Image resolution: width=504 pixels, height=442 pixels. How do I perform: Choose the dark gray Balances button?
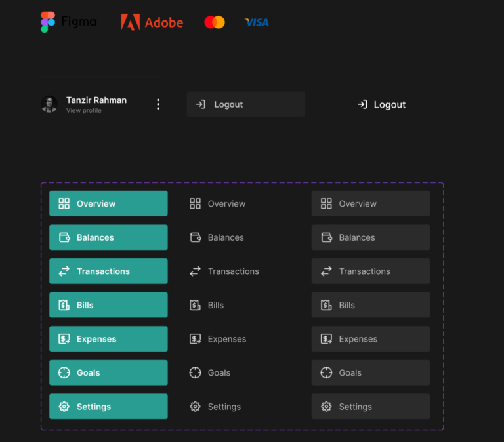tap(371, 237)
